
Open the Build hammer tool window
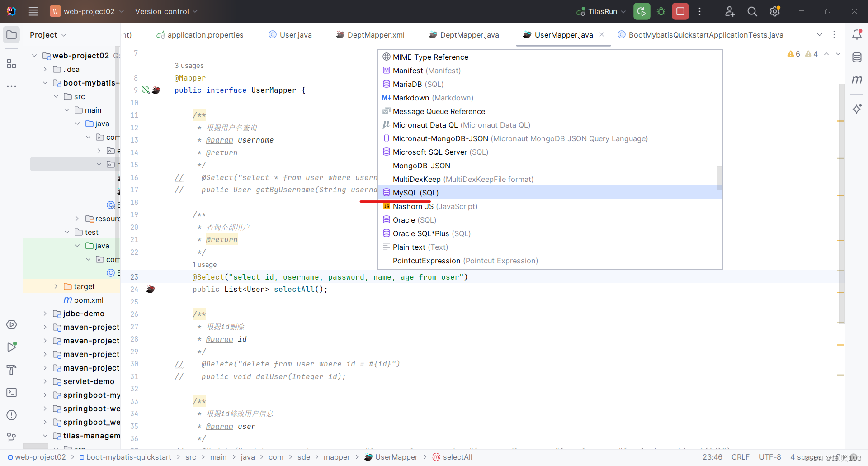12,370
